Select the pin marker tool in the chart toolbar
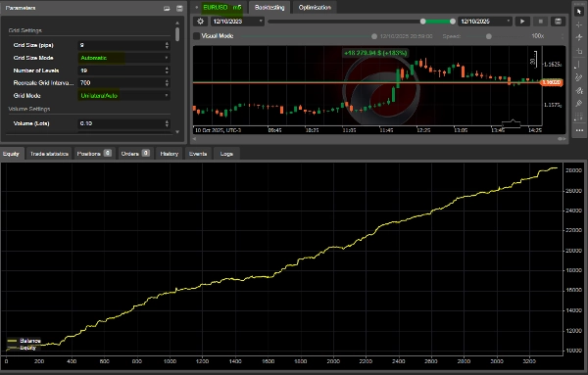 (579, 104)
